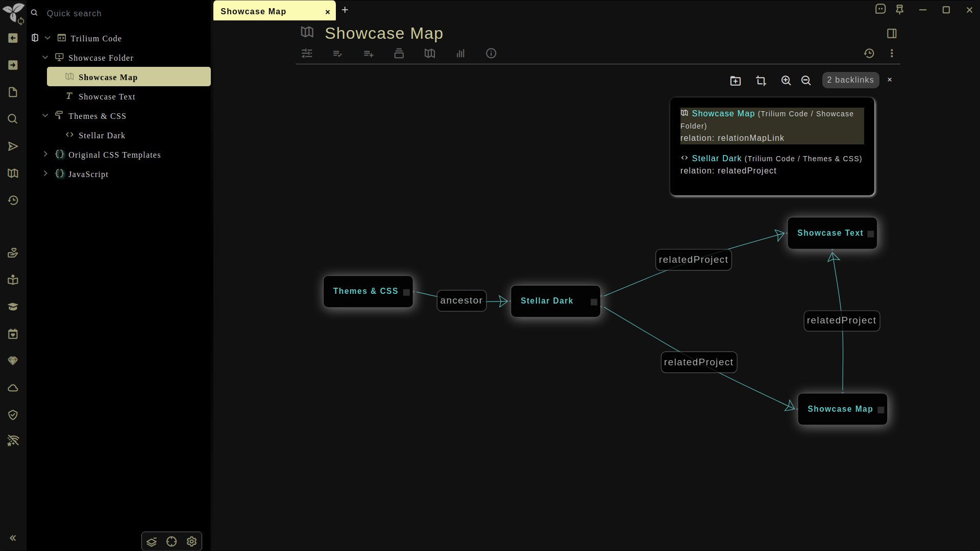Image resolution: width=980 pixels, height=551 pixels.
Task: Click the hand-with-heart icon in the launcher
Action: (13, 253)
